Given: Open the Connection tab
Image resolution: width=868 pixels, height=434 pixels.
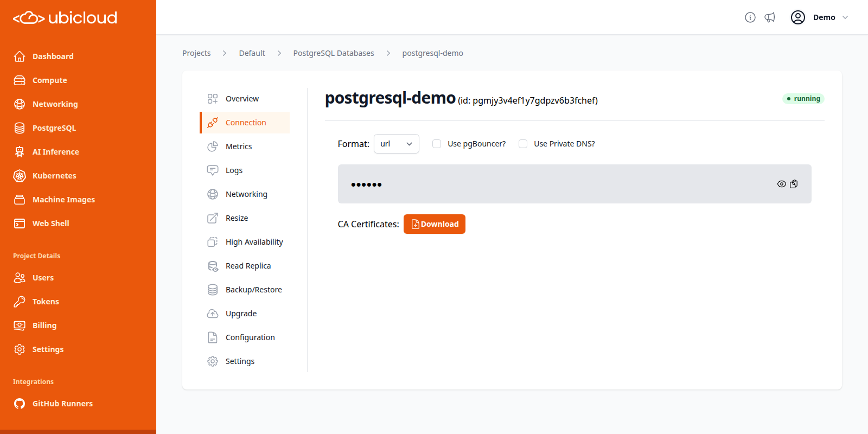Looking at the screenshot, I should [x=245, y=123].
